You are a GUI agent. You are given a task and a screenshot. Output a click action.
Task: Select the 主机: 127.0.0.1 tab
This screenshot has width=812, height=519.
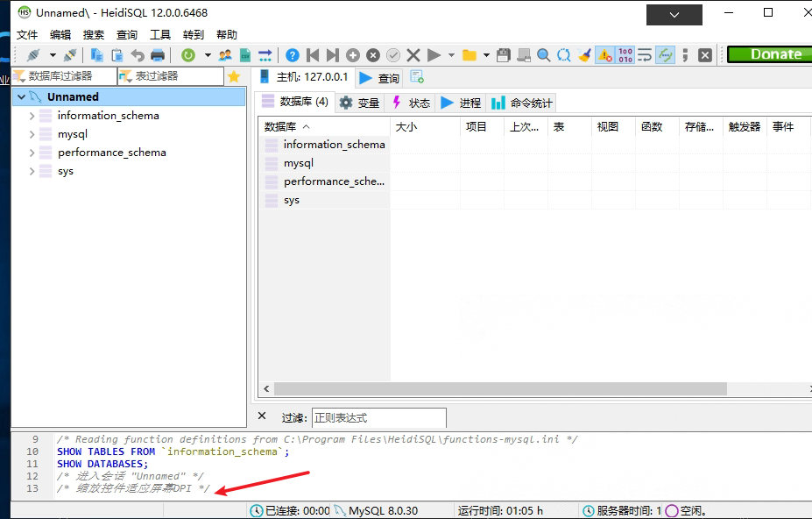(304, 77)
